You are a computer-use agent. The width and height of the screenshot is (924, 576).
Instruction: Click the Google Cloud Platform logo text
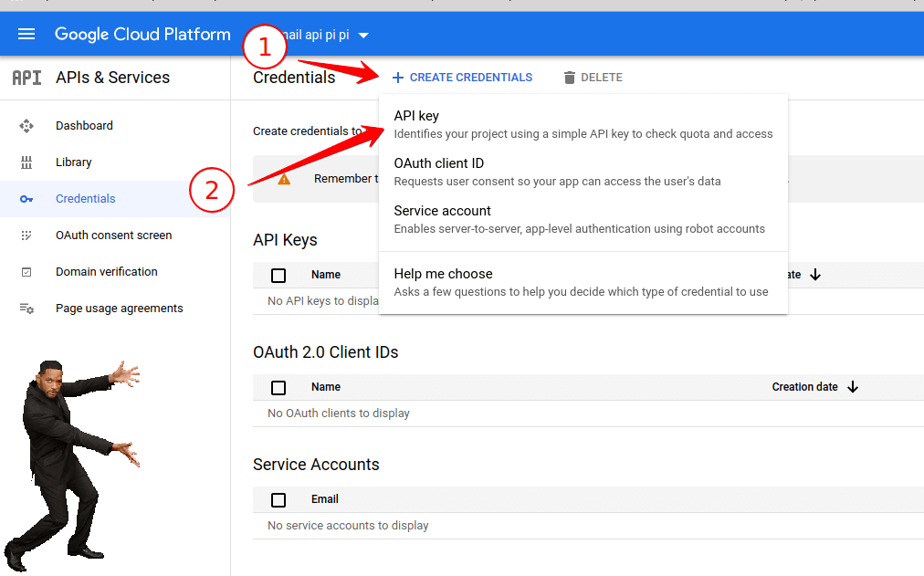[142, 34]
